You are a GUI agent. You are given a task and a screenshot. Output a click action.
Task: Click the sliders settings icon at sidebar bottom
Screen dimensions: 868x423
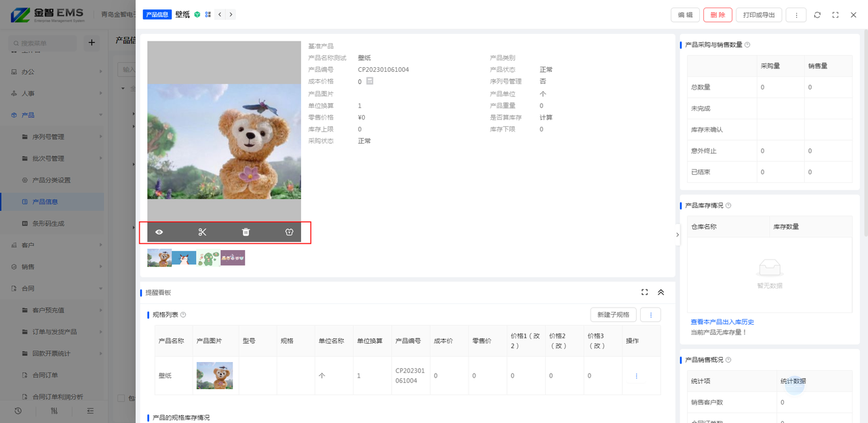(x=54, y=411)
